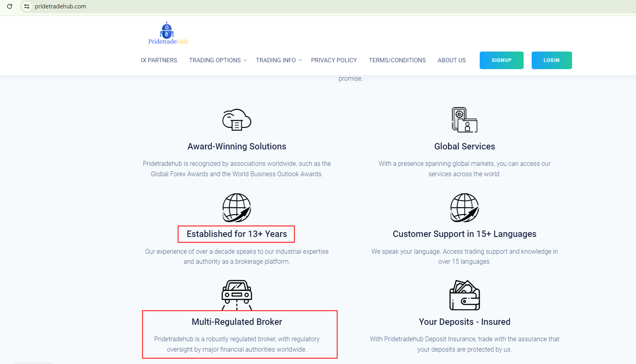The width and height of the screenshot is (636, 364).
Task: Click the Global Forex Awards description text
Action: (x=237, y=169)
